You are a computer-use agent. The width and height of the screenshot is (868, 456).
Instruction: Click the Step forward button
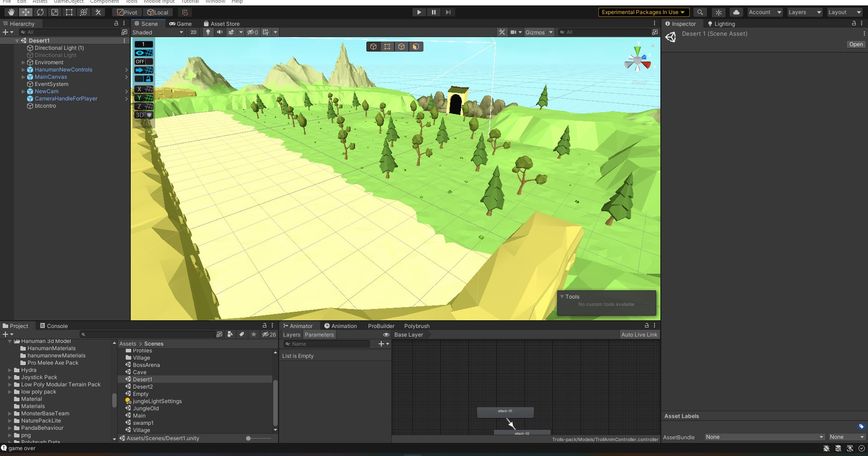(x=448, y=12)
